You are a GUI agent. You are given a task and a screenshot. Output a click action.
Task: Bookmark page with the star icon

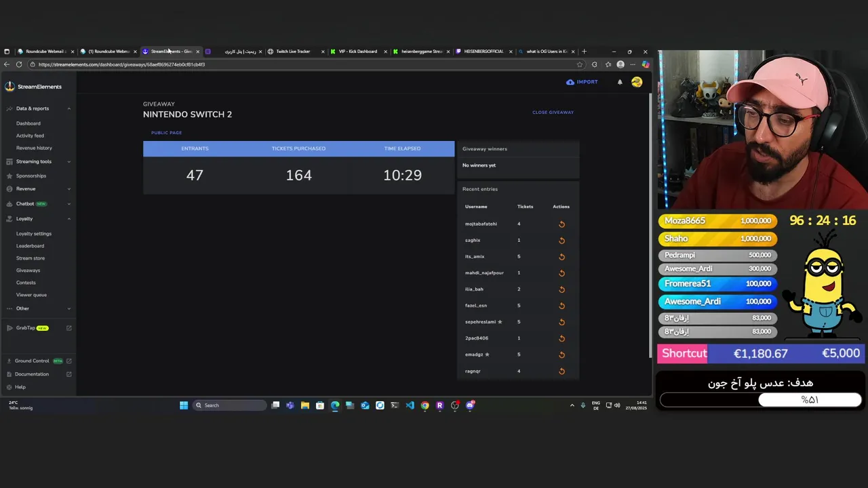pyautogui.click(x=579, y=64)
